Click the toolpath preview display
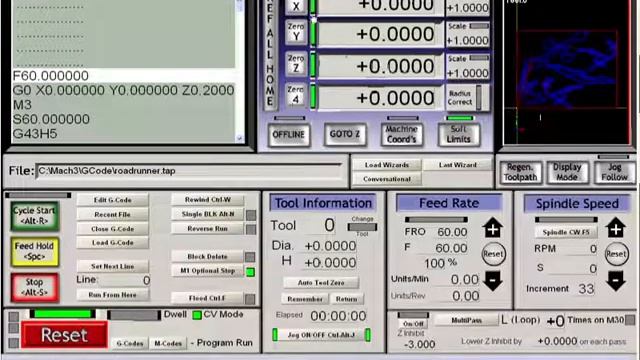Image resolution: width=640 pixels, height=360 pixels. click(x=567, y=71)
